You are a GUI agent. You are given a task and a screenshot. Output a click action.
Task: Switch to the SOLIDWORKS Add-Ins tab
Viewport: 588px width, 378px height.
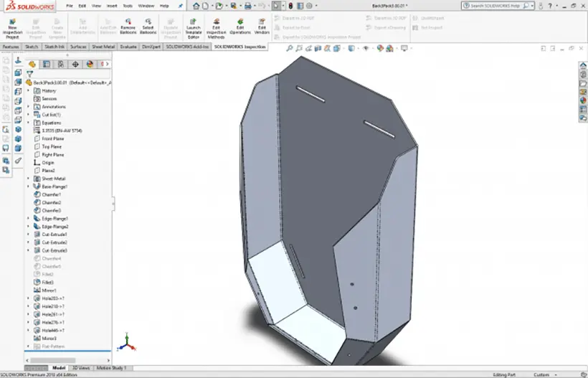187,47
